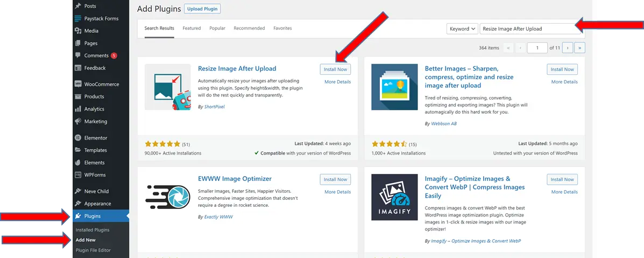Image resolution: width=644 pixels, height=258 pixels.
Task: Click Resize Image After Upload star rating
Action: coord(162,144)
